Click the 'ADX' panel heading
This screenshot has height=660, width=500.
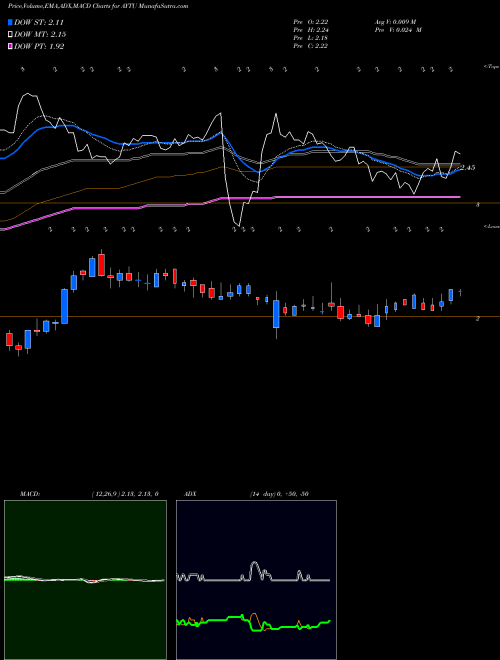tap(190, 494)
